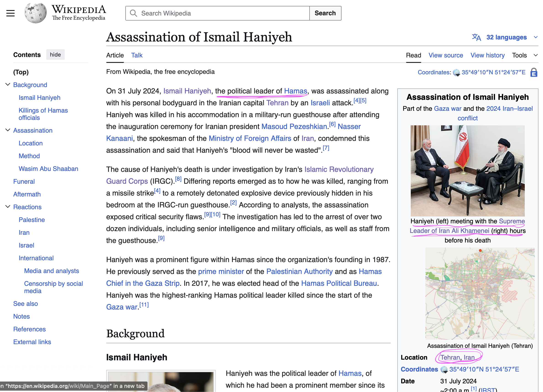Viewport: 543px width, 392px height.
Task: Click the page protection padlock icon
Action: click(x=534, y=72)
